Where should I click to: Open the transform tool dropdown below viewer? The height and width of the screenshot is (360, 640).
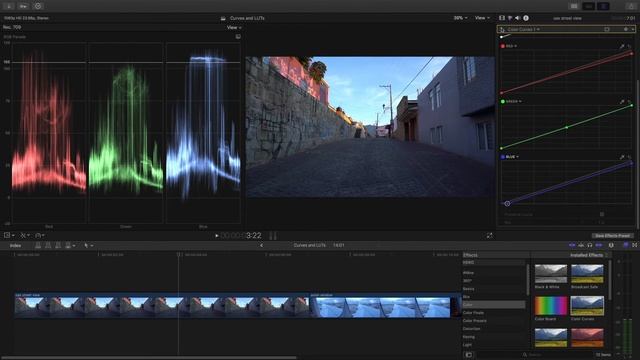tap(9, 236)
